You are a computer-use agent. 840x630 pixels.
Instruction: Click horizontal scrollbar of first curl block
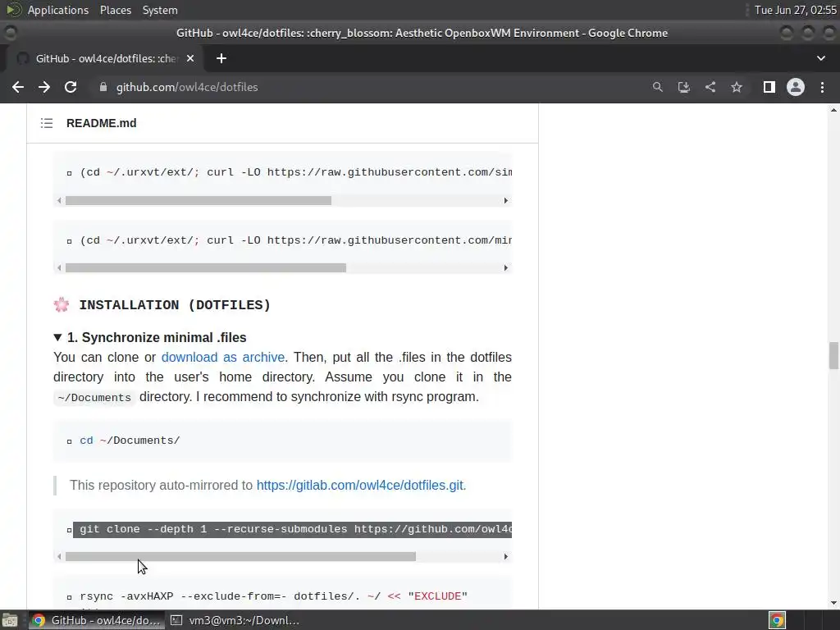(199, 201)
